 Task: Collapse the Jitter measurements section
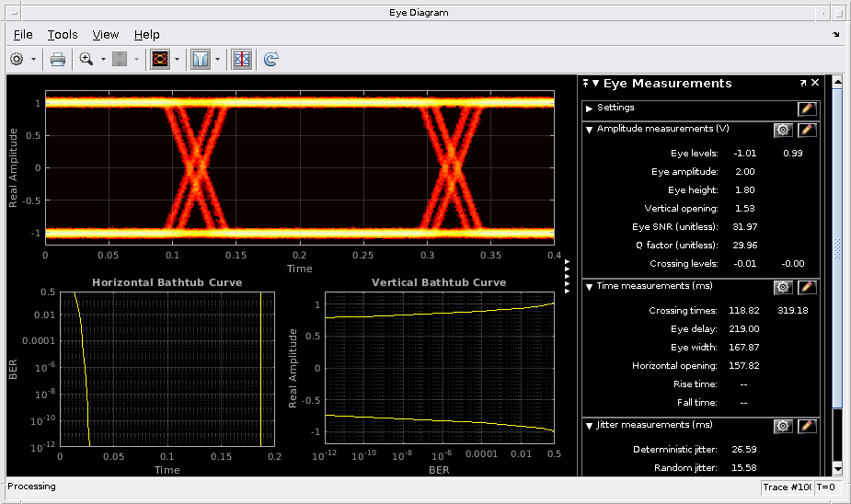pyautogui.click(x=590, y=426)
